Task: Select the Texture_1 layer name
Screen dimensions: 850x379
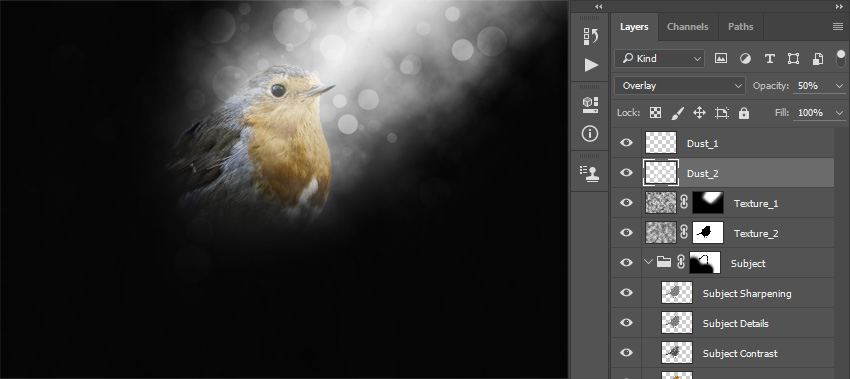Action: pyautogui.click(x=756, y=204)
